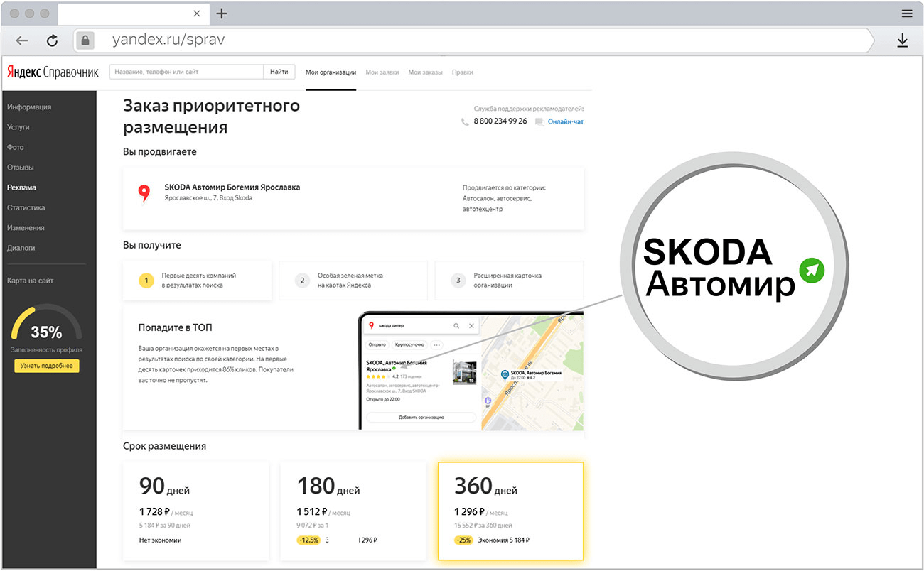Image resolution: width=924 pixels, height=571 pixels.
Task: Click the green arrow badge on SKODA Автомир logo
Action: 812,271
